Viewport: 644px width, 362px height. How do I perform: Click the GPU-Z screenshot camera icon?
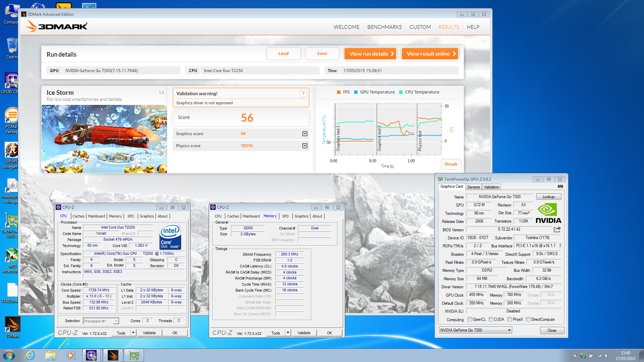click(x=560, y=186)
